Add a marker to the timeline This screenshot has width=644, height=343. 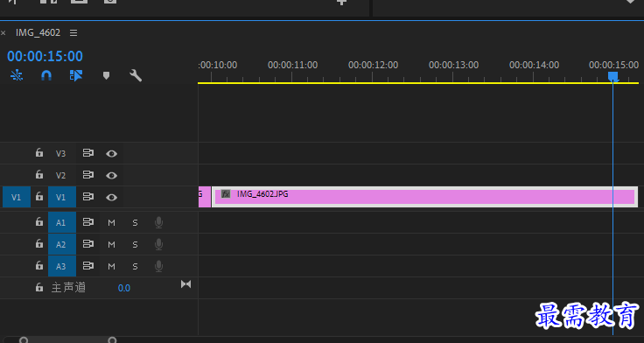106,75
